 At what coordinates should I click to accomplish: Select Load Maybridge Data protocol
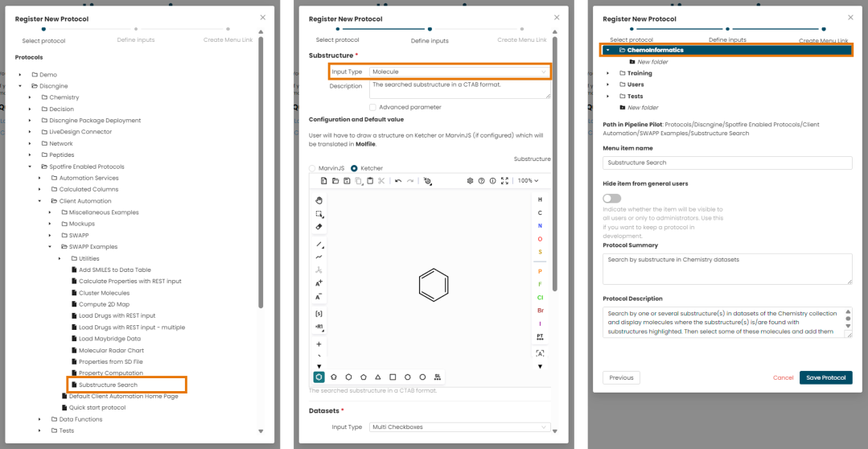[109, 339]
